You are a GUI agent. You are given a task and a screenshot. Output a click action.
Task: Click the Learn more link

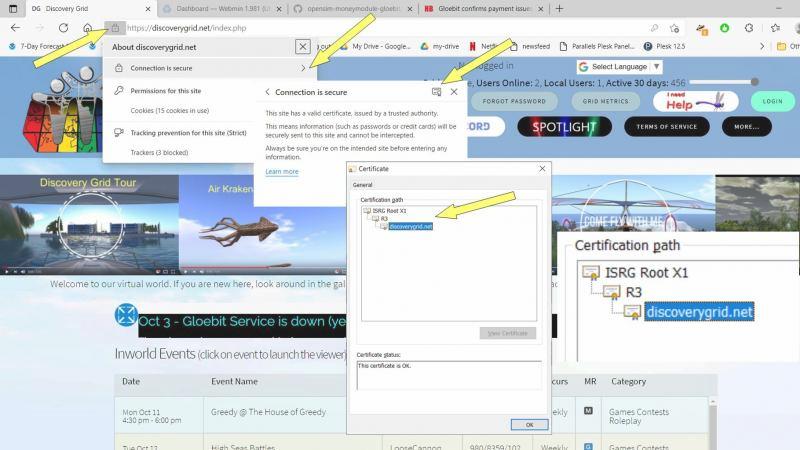pyautogui.click(x=282, y=171)
